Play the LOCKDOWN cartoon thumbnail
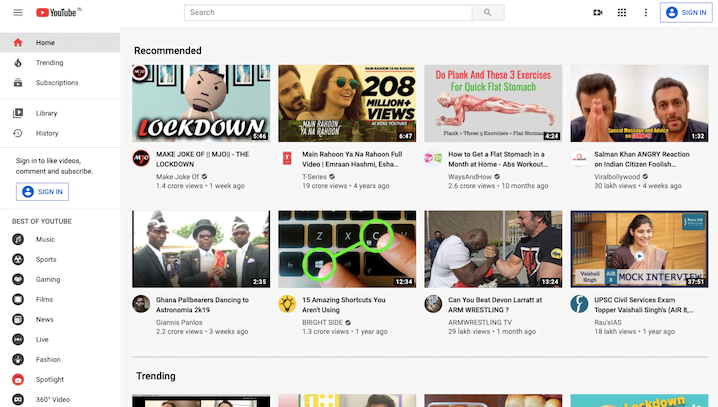This screenshot has height=407, width=718. (201, 103)
